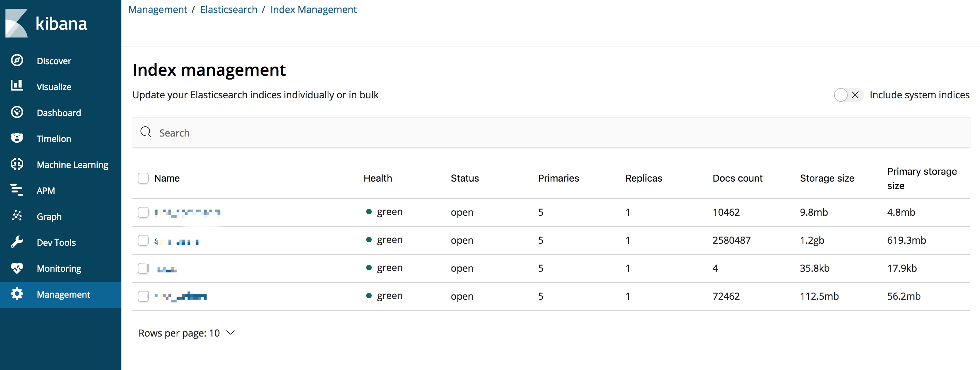Click the Index Management breadcrumb link
The width and height of the screenshot is (980, 370).
coord(313,10)
